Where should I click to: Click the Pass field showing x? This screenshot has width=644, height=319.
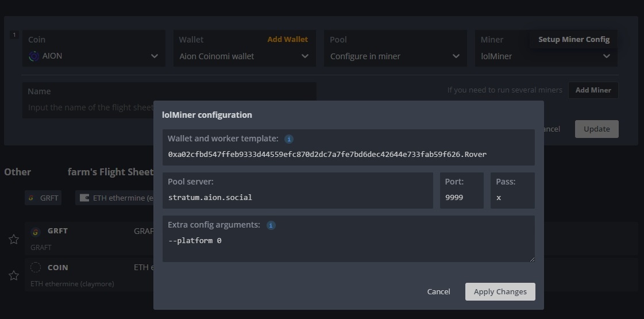click(x=512, y=190)
